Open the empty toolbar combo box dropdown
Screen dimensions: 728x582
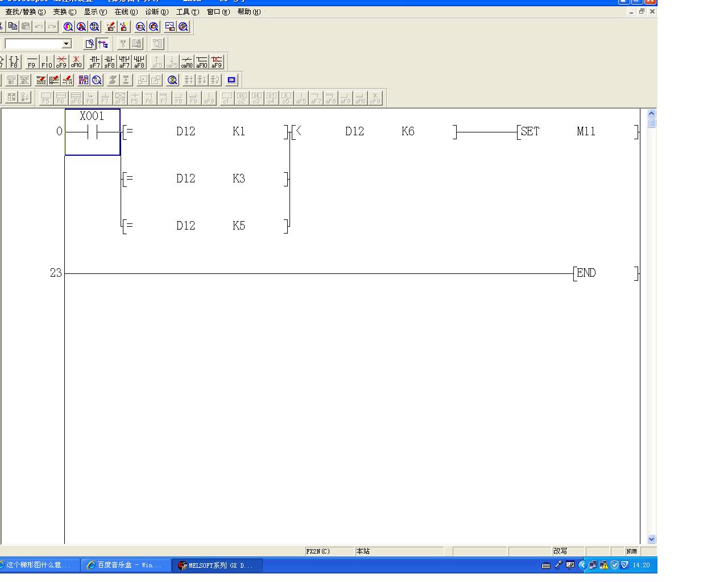(x=67, y=44)
